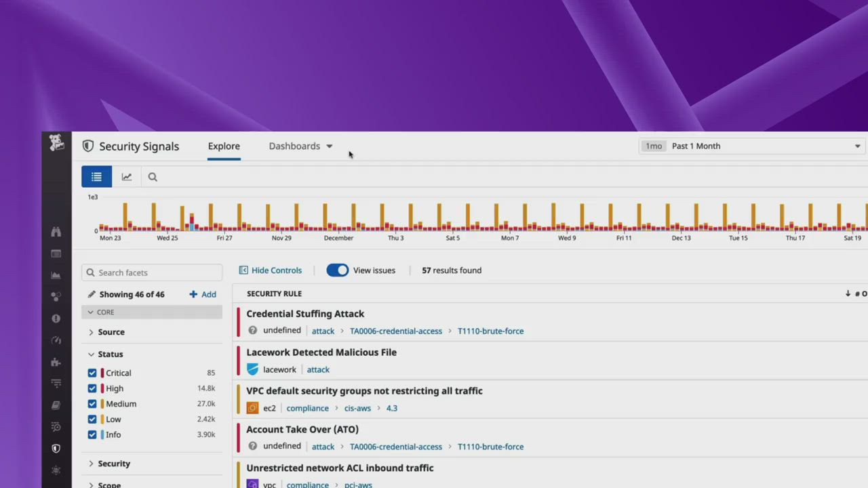Click the Search facets input field
Screen dimensions: 868x488
(152, 272)
